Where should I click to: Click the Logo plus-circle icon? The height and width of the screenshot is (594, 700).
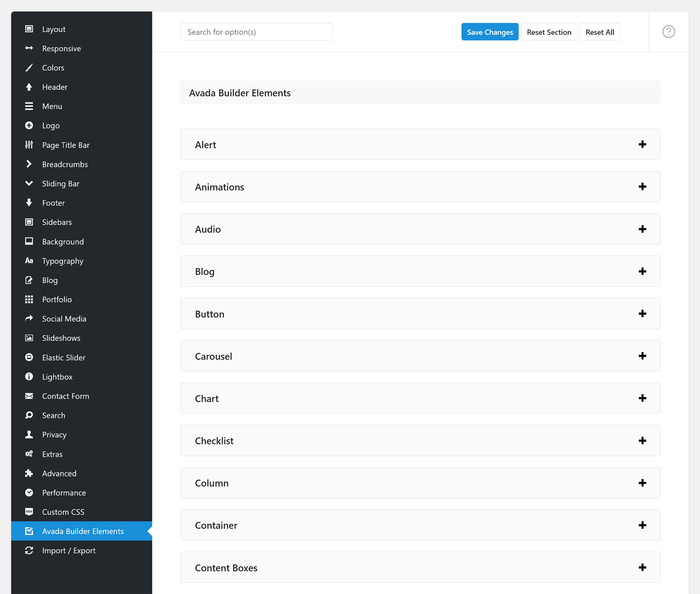tap(29, 125)
